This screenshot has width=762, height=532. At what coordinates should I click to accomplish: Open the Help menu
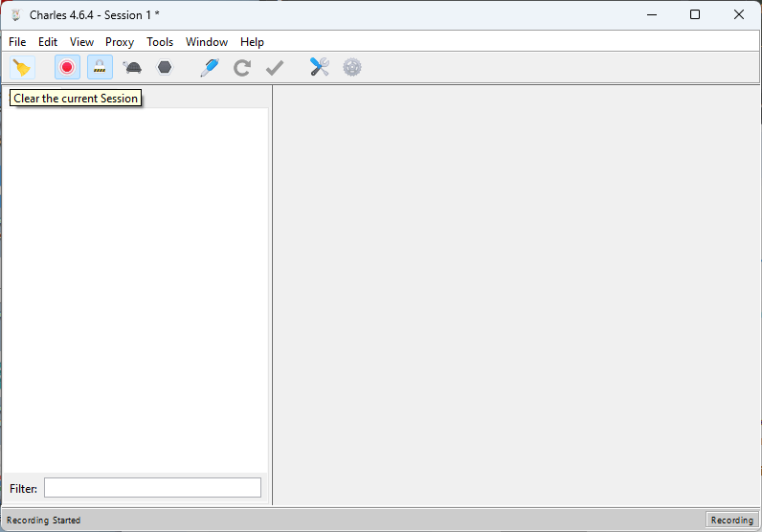(x=252, y=42)
